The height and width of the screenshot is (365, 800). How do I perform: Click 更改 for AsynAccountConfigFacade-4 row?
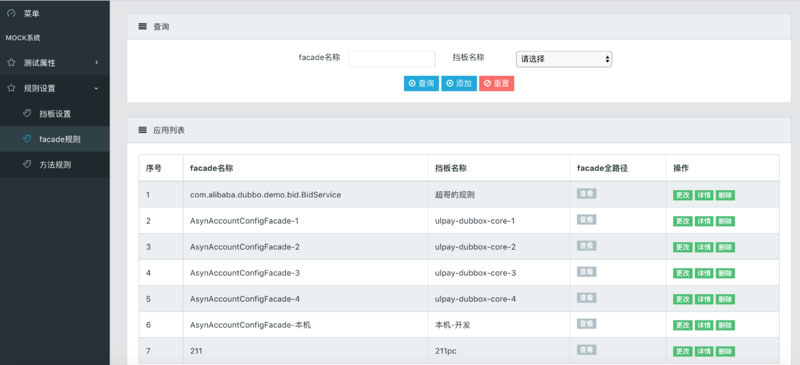683,300
